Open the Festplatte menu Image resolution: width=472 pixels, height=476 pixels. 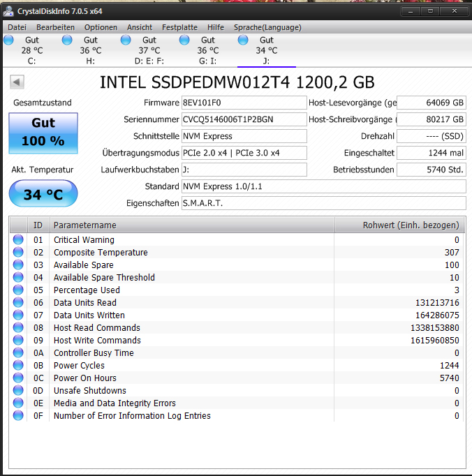pyautogui.click(x=179, y=27)
